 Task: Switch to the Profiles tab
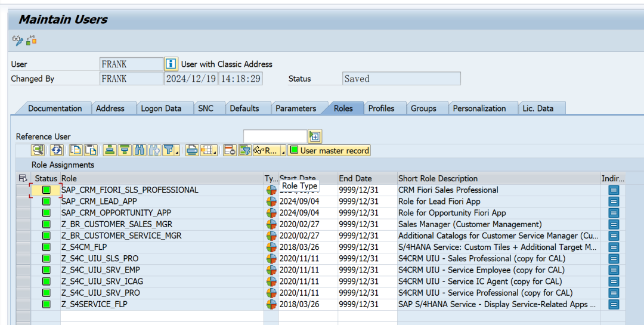coord(381,108)
